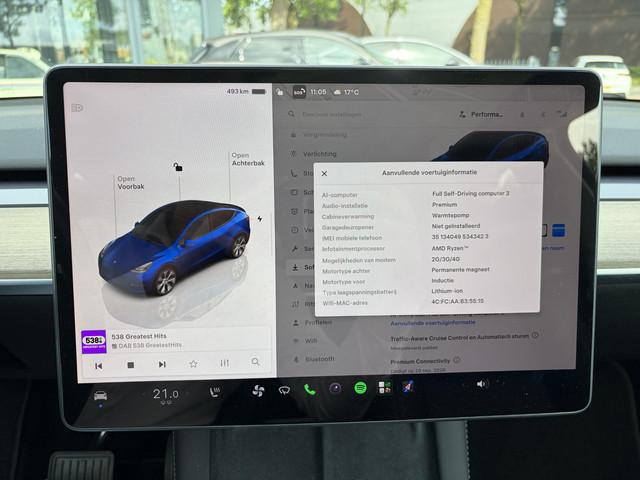Image resolution: width=640 pixels, height=480 pixels.
Task: Open the app launcher grid icon
Action: (x=384, y=387)
